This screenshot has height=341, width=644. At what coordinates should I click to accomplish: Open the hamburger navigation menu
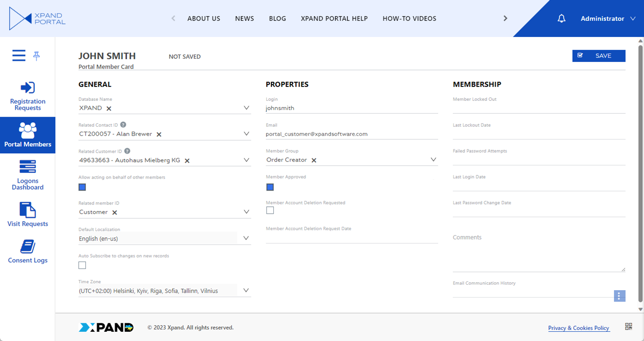point(19,56)
